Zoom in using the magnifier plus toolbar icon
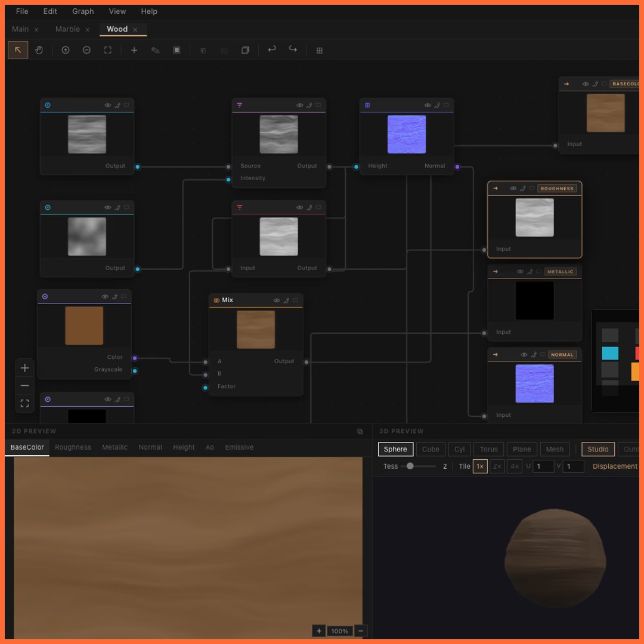The width and height of the screenshot is (644, 644). (x=66, y=50)
